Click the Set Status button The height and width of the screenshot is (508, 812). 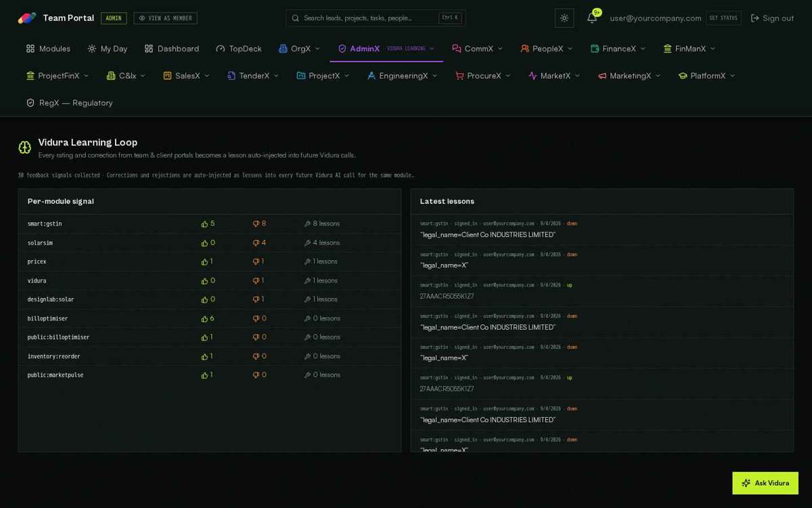click(723, 18)
